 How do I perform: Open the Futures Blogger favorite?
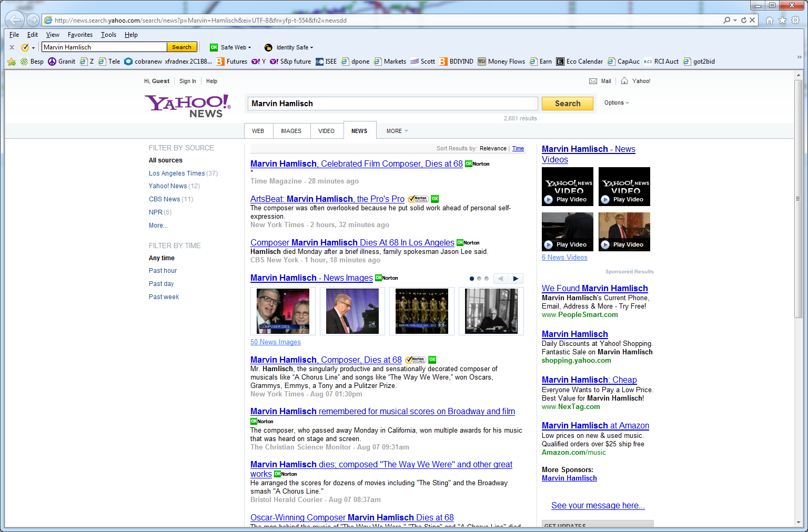coord(232,62)
